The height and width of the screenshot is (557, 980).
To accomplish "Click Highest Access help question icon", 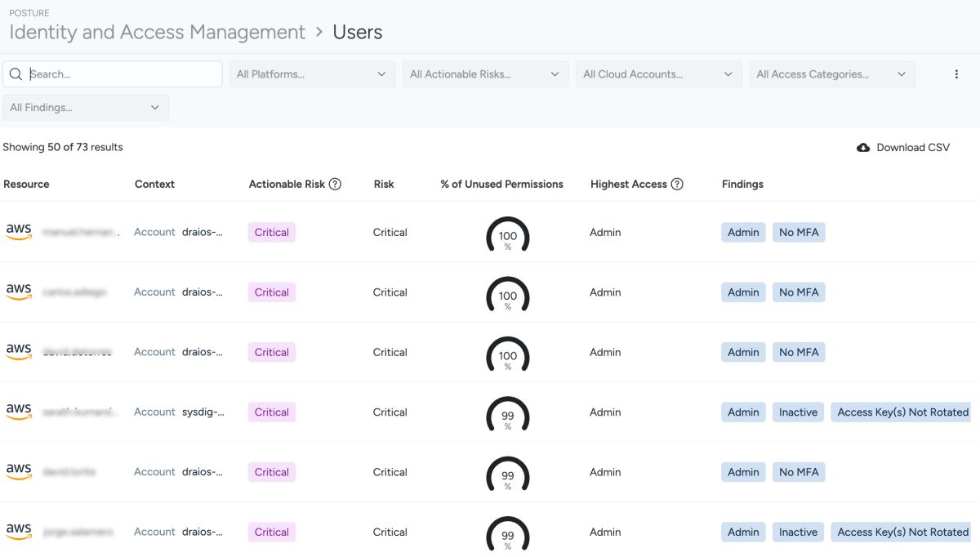I will coord(677,185).
